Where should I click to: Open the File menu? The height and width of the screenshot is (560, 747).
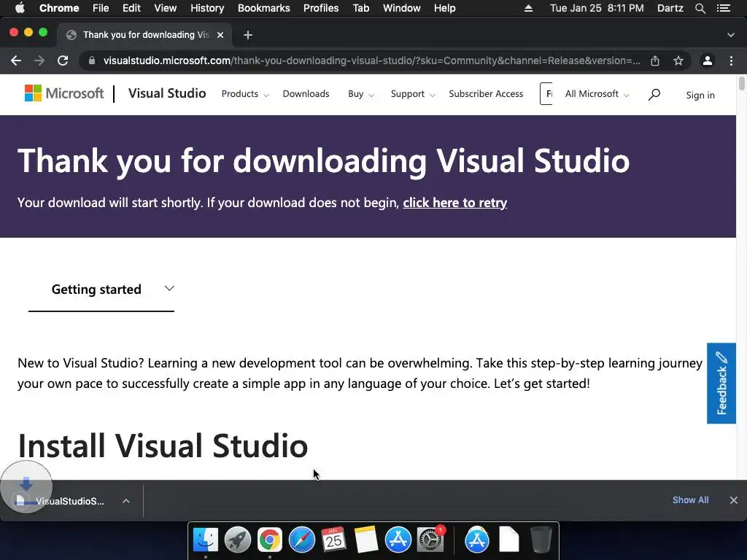point(101,8)
